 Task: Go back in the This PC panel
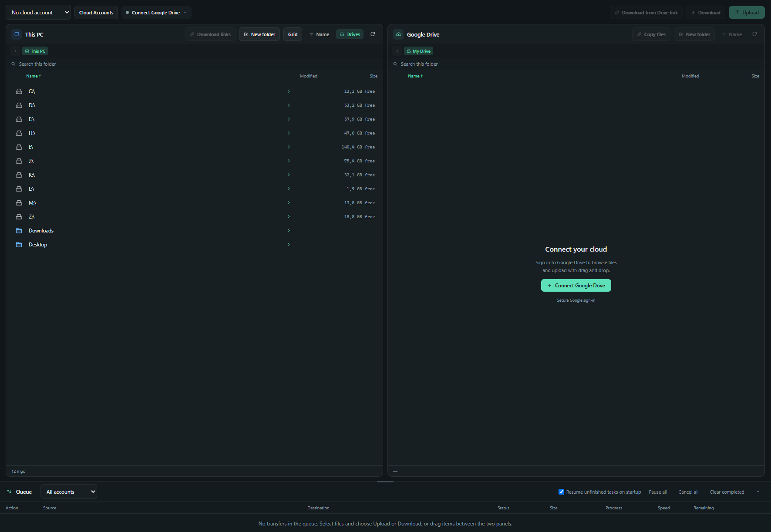click(x=15, y=51)
